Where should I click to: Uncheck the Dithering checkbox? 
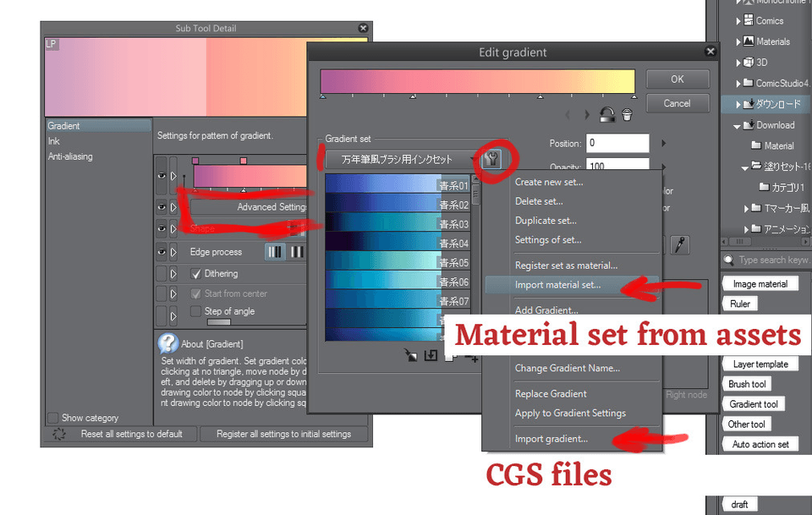(195, 274)
